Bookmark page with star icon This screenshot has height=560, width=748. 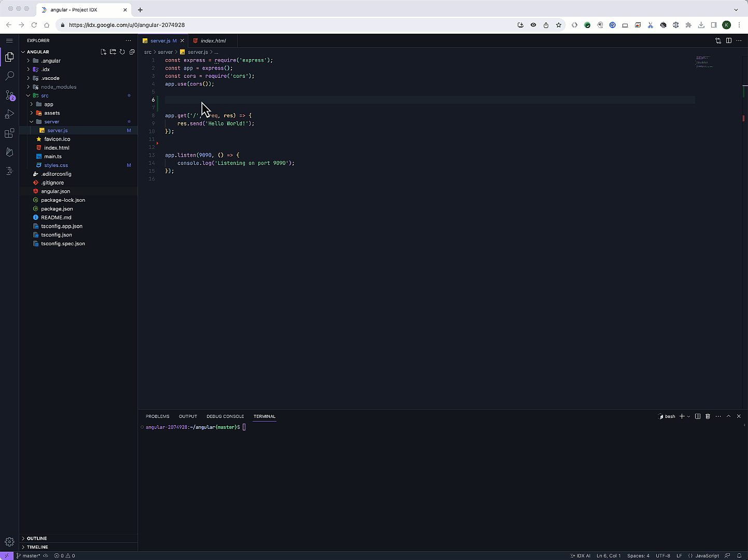(x=559, y=25)
